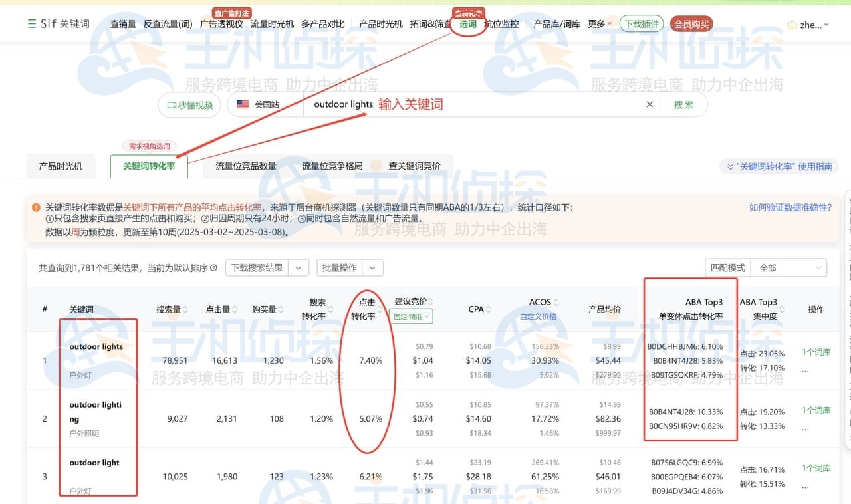851x504 pixels.
Task: Click the hamburger menu beside Sif logo
Action: pyautogui.click(x=31, y=23)
